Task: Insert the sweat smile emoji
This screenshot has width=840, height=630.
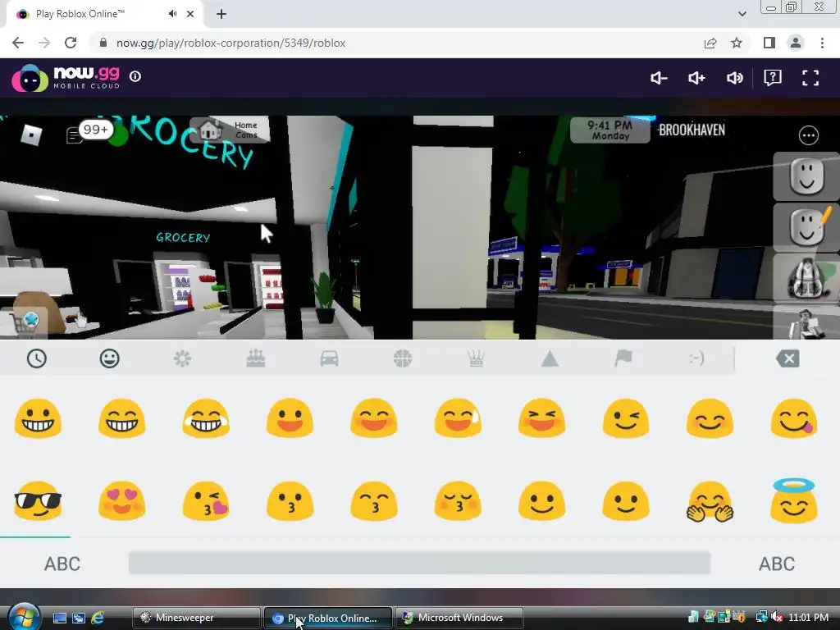Action: (458, 418)
